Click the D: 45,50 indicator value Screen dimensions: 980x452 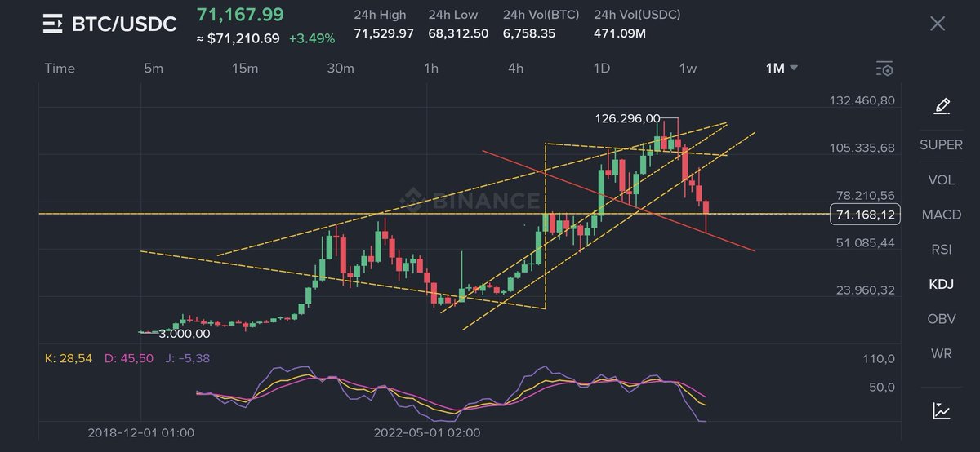[128, 359]
